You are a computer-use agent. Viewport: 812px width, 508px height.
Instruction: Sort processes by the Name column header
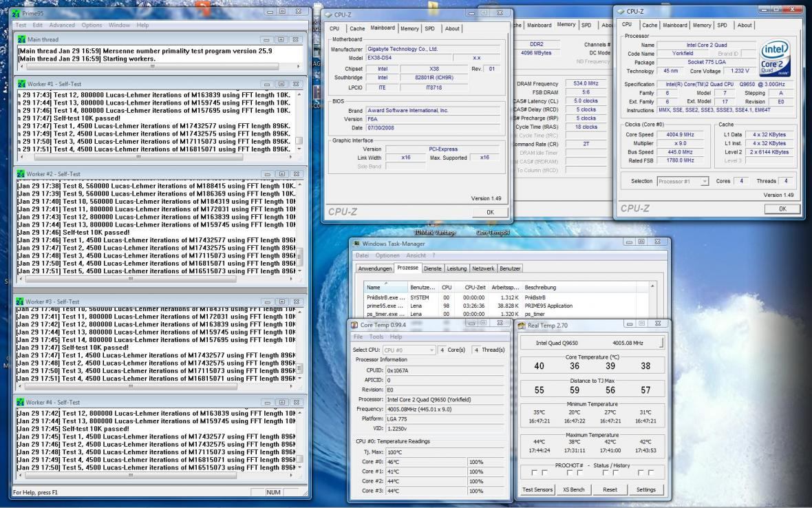[385, 288]
